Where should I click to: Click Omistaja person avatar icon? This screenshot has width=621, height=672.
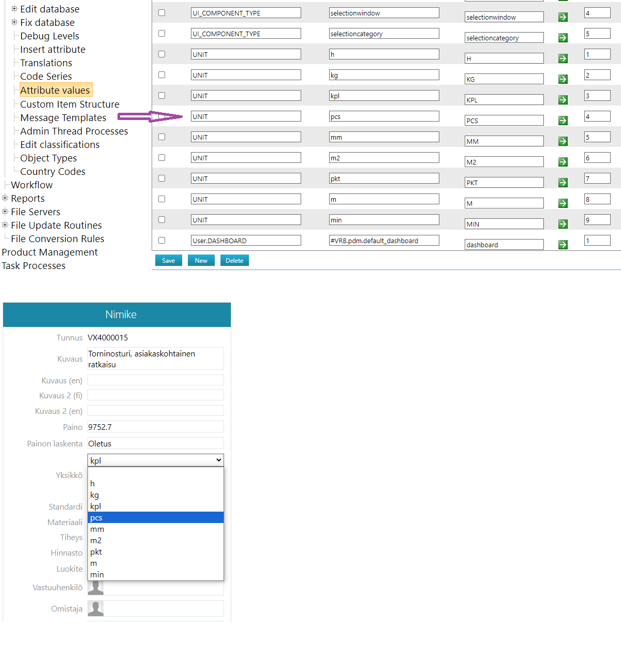pos(96,608)
